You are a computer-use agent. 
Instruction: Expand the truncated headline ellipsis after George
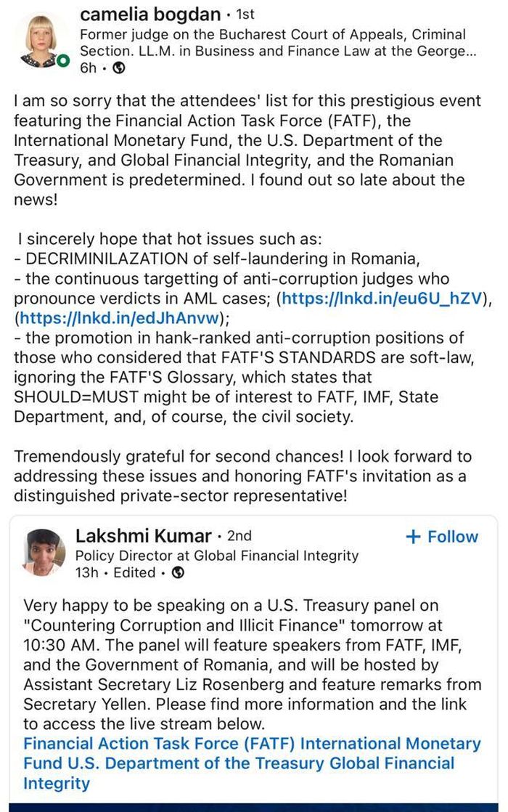tap(470, 51)
